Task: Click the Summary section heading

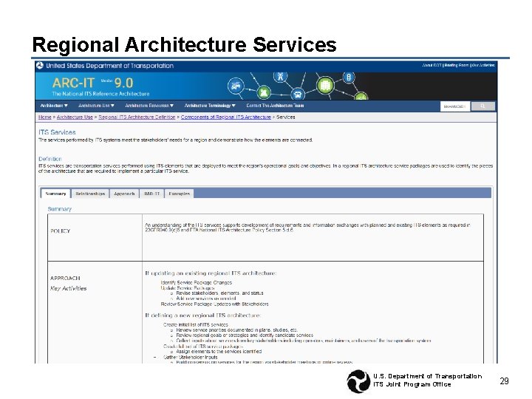Action: coord(59,209)
